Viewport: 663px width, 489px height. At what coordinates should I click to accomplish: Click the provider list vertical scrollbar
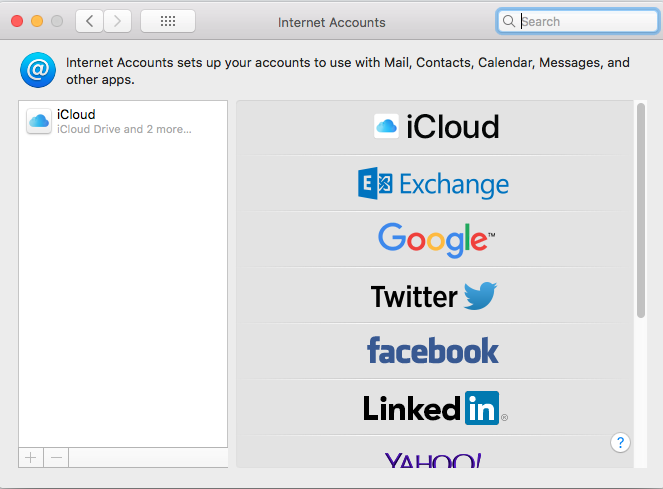point(641,210)
